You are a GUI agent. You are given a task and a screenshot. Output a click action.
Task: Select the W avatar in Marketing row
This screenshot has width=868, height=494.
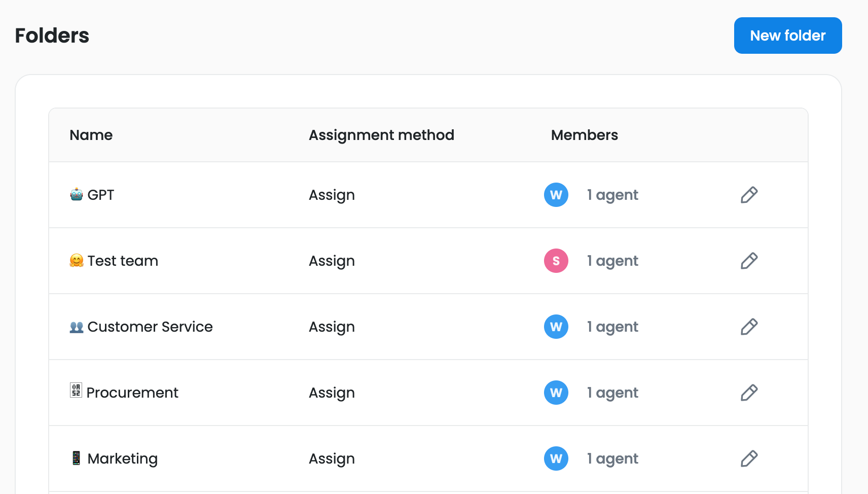pos(556,458)
